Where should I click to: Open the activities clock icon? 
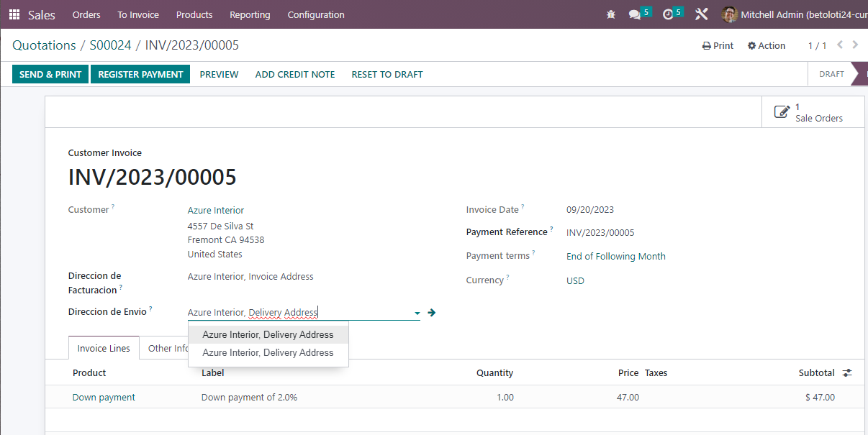point(668,14)
